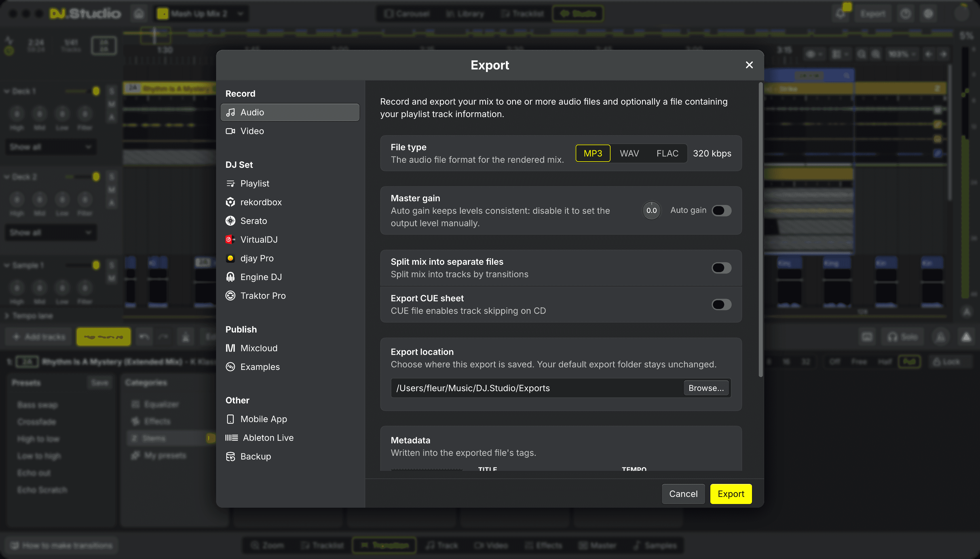Select WAV file type
The height and width of the screenshot is (559, 980).
point(629,154)
